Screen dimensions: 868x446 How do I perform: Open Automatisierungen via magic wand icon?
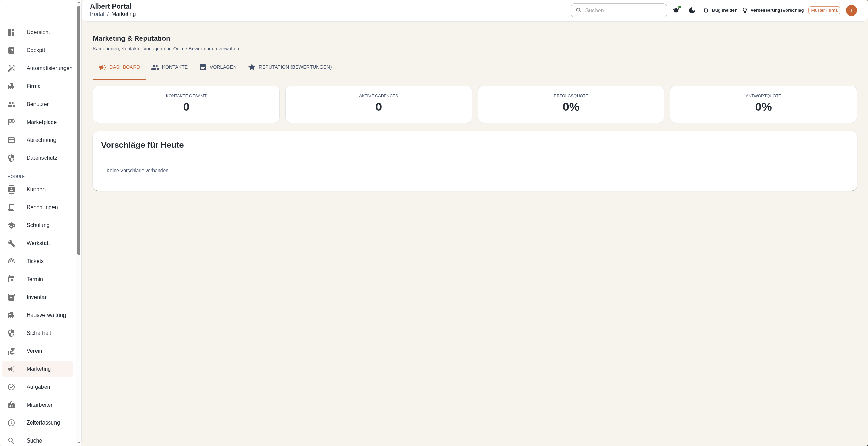pos(11,68)
